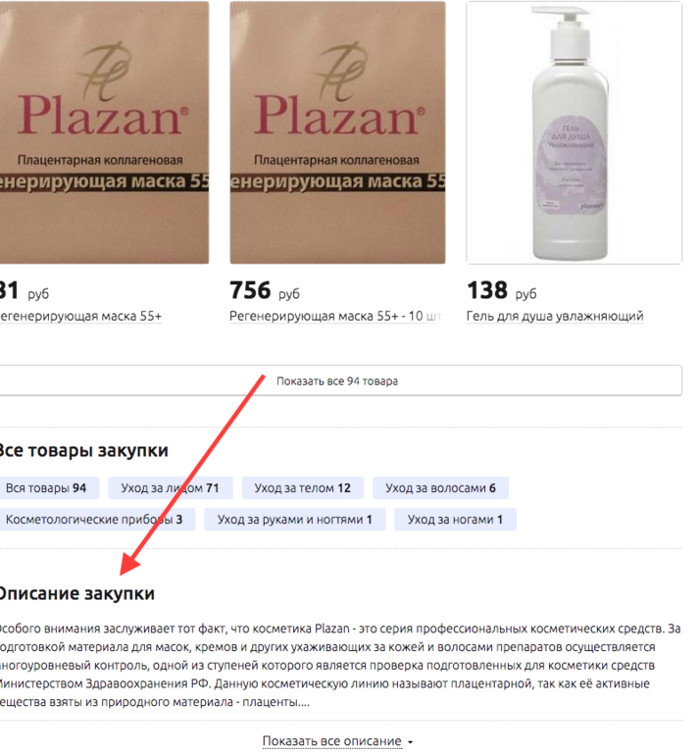Select 'Косметологические приборы 3' category tag
This screenshot has width=700, height=755.
point(97,520)
